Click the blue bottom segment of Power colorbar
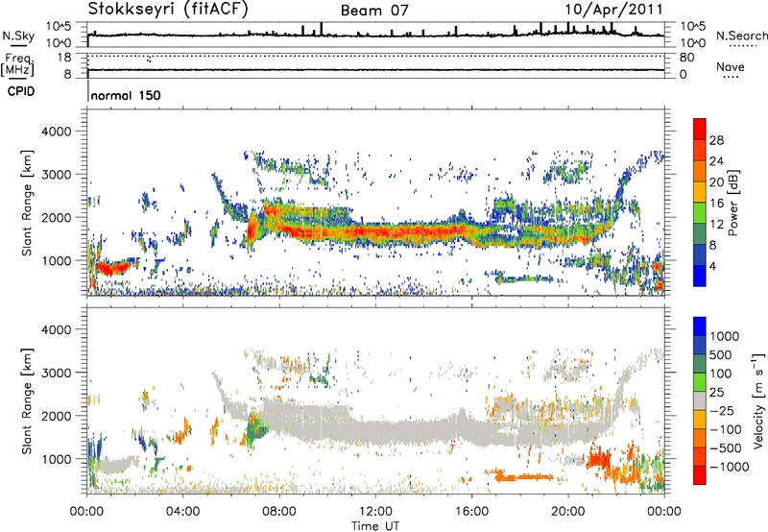 [700, 276]
